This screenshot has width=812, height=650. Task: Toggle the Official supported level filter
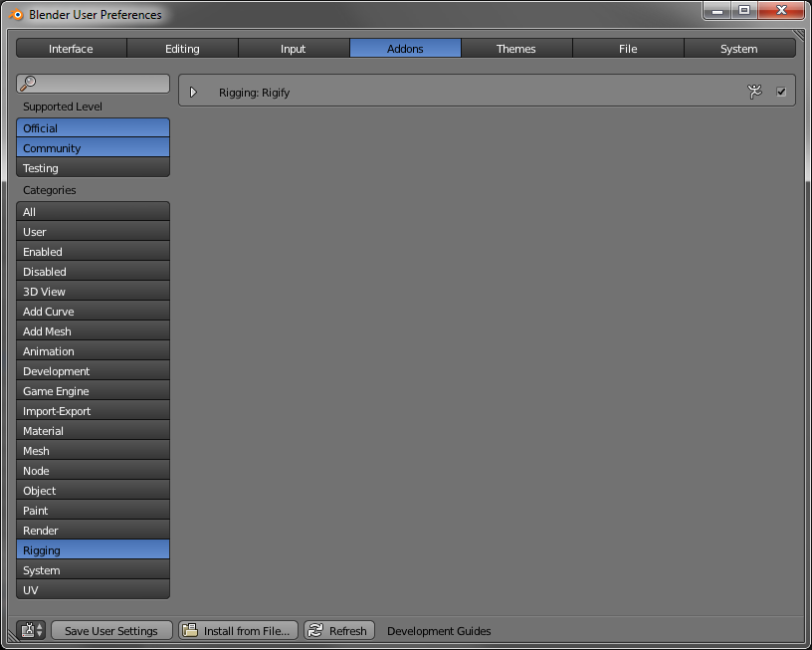(94, 128)
